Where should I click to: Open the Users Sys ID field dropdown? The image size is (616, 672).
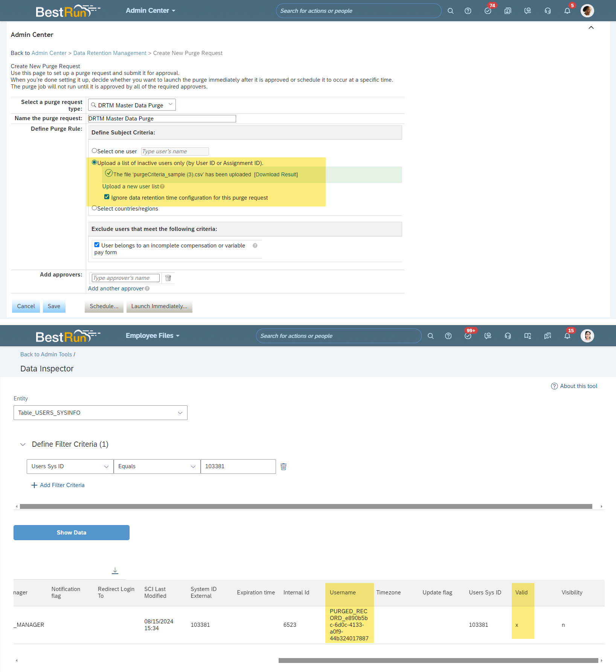pos(70,467)
